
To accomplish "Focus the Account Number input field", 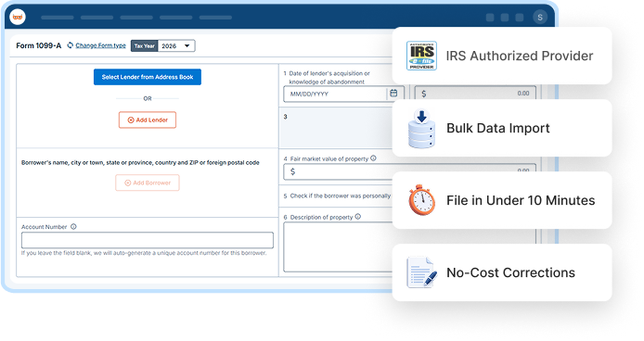I will point(148,240).
